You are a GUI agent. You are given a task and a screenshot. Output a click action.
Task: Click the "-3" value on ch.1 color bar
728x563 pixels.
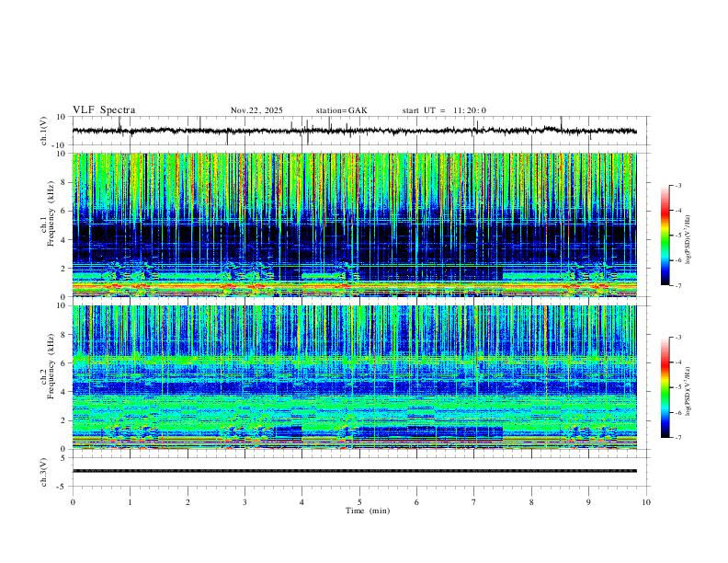[677, 185]
